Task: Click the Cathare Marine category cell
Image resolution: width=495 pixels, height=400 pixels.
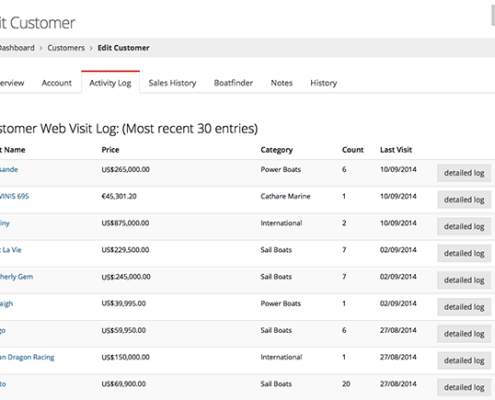Action: 285,196
